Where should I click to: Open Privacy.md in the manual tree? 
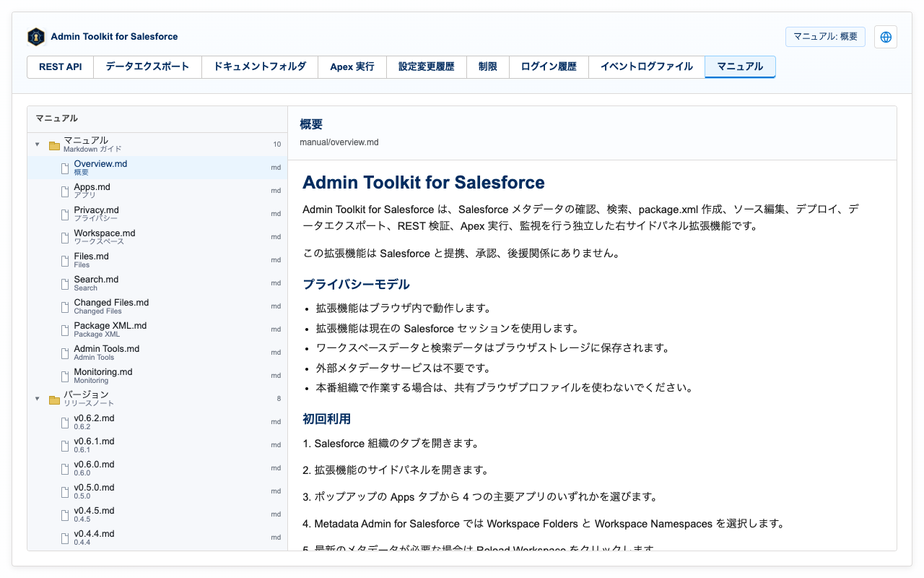(x=157, y=214)
